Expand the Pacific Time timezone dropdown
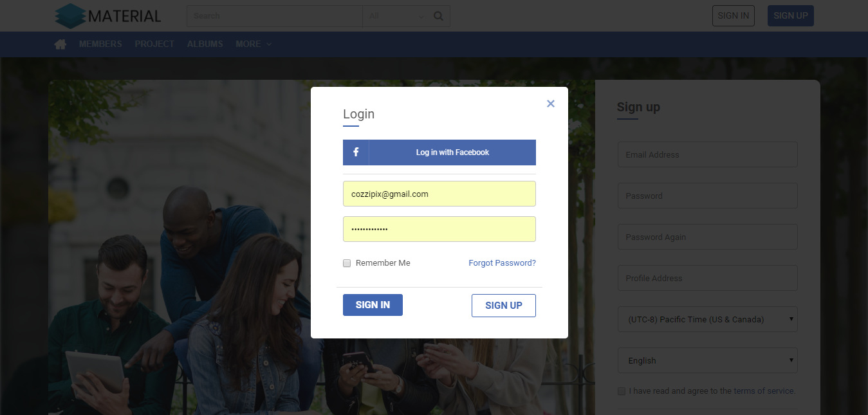868x415 pixels. (708, 319)
